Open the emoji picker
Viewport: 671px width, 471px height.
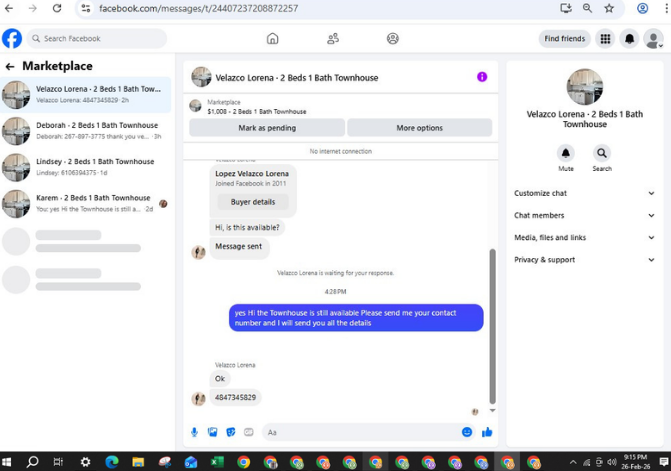point(467,432)
